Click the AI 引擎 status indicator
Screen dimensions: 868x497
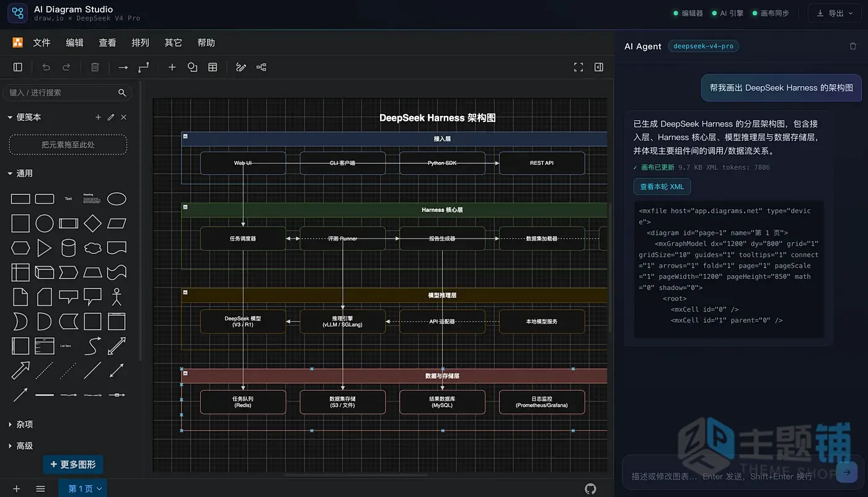click(x=727, y=13)
